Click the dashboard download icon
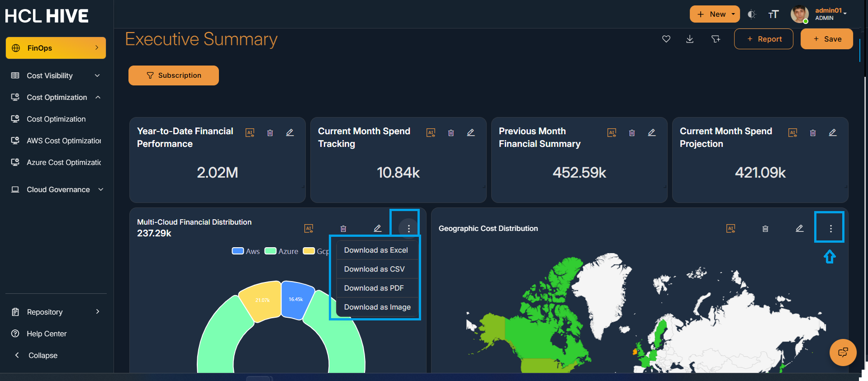Image resolution: width=868 pixels, height=381 pixels. (690, 39)
